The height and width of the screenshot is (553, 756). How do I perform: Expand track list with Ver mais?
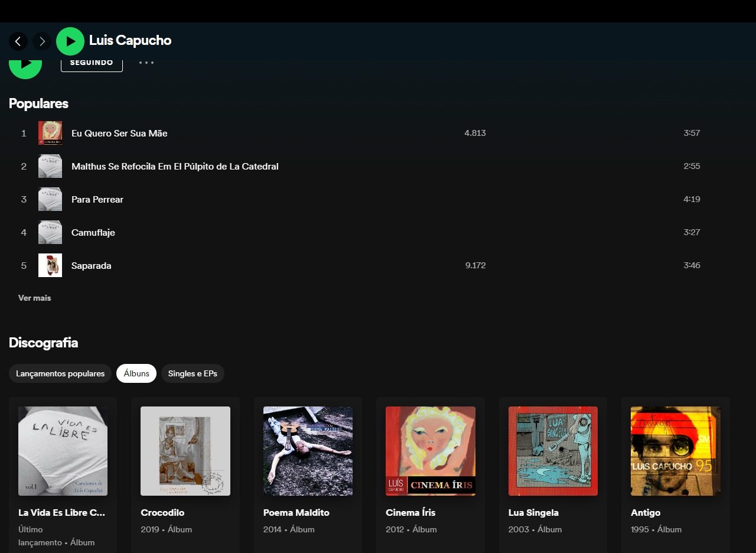point(35,298)
